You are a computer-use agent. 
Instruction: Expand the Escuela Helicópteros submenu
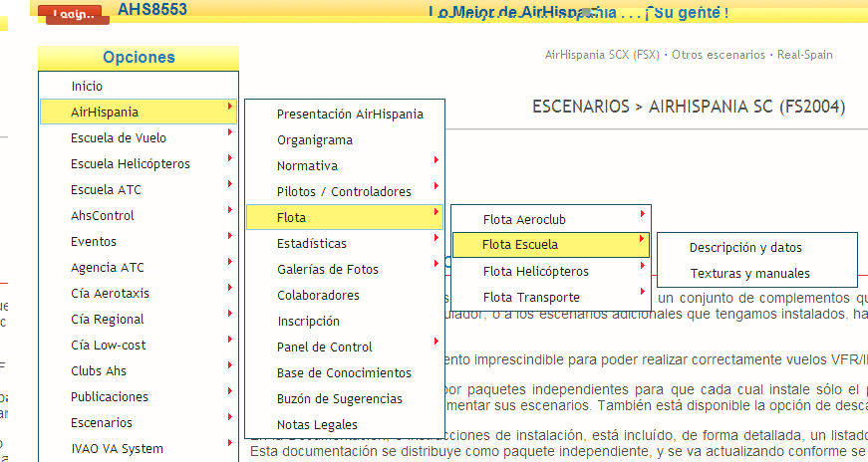[x=130, y=164]
